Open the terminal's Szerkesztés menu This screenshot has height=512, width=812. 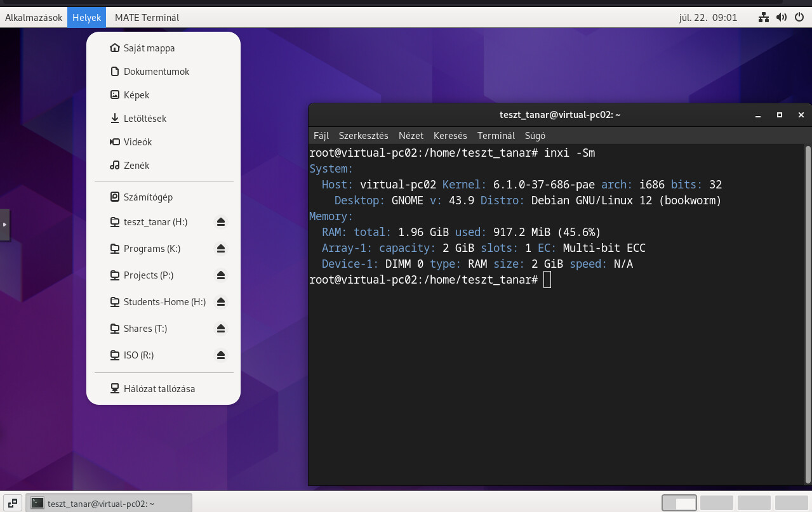pyautogui.click(x=363, y=136)
